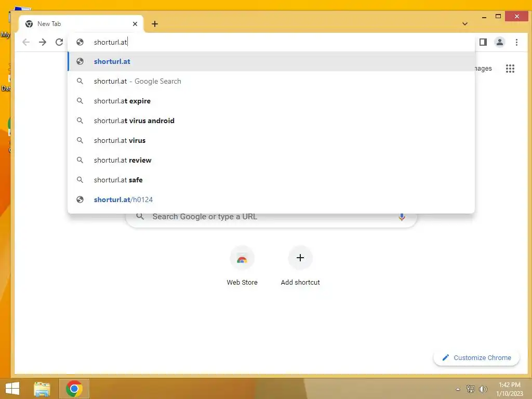Choose the highlighted shorturl.at URL suggestion
This screenshot has height=399, width=532.
[x=271, y=61]
